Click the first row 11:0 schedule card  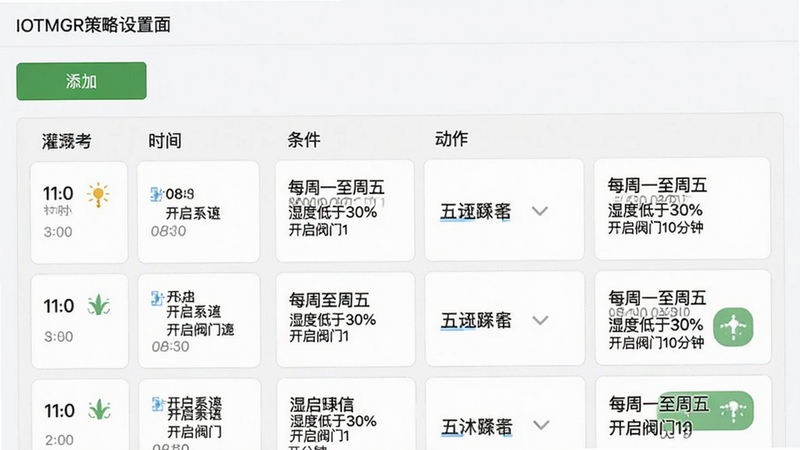(x=79, y=212)
